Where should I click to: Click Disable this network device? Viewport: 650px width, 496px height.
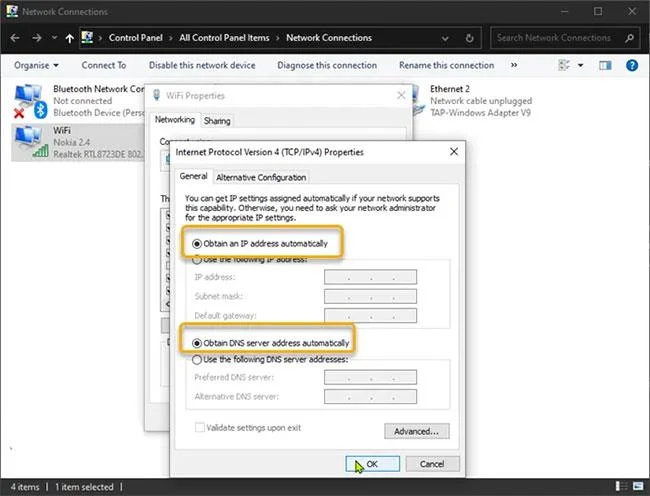(202, 65)
